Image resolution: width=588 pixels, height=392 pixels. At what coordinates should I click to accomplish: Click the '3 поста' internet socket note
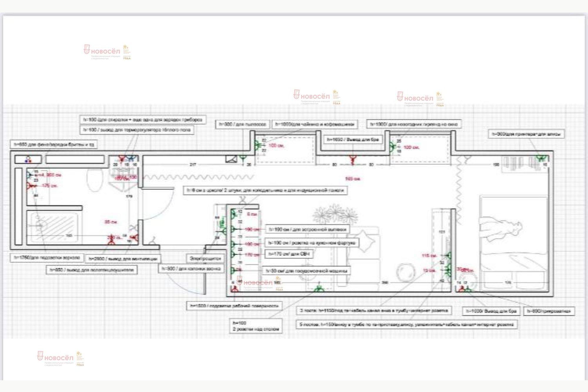pos(374,310)
